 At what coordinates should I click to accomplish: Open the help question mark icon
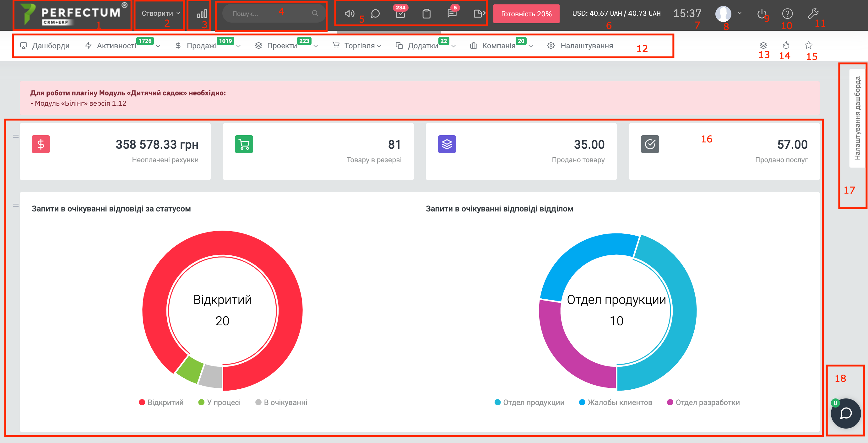[787, 14]
